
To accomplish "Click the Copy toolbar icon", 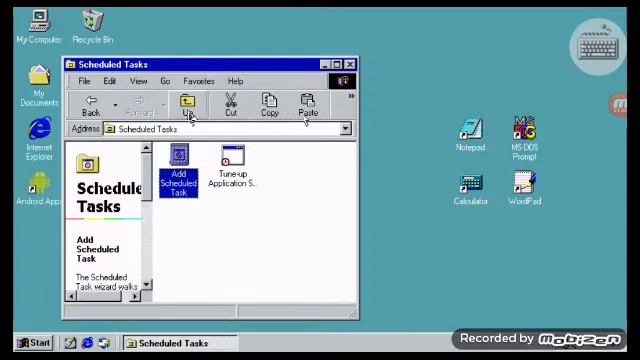I will 270,106.
